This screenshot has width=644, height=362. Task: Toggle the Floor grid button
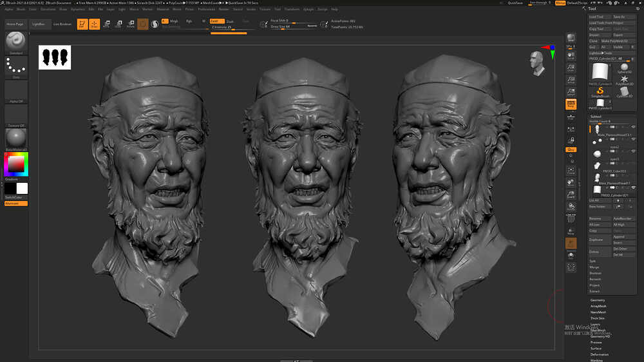click(x=571, y=117)
